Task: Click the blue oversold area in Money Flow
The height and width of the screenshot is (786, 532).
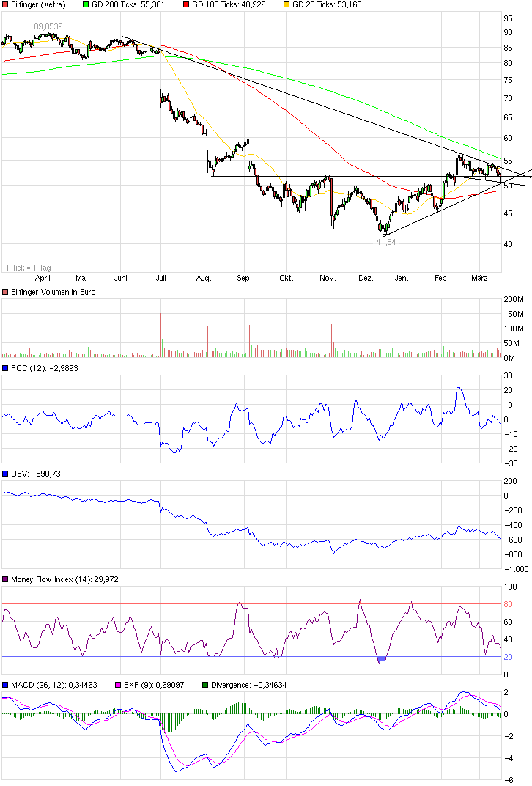Action: [x=382, y=658]
